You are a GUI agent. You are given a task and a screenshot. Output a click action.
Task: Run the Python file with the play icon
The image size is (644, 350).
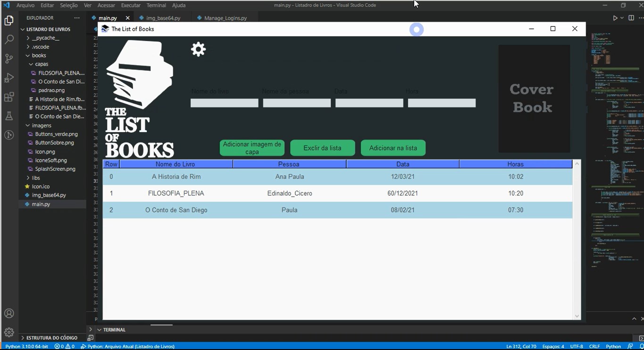(x=615, y=18)
